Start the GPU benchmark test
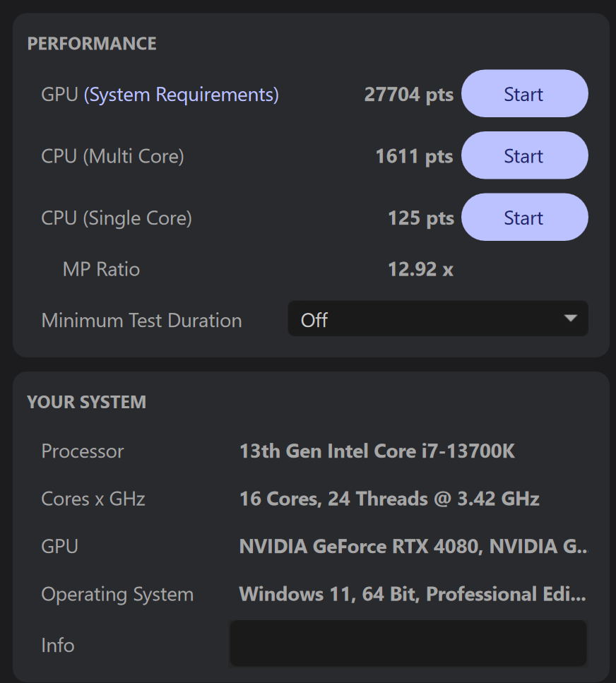The width and height of the screenshot is (616, 683). pos(524,93)
